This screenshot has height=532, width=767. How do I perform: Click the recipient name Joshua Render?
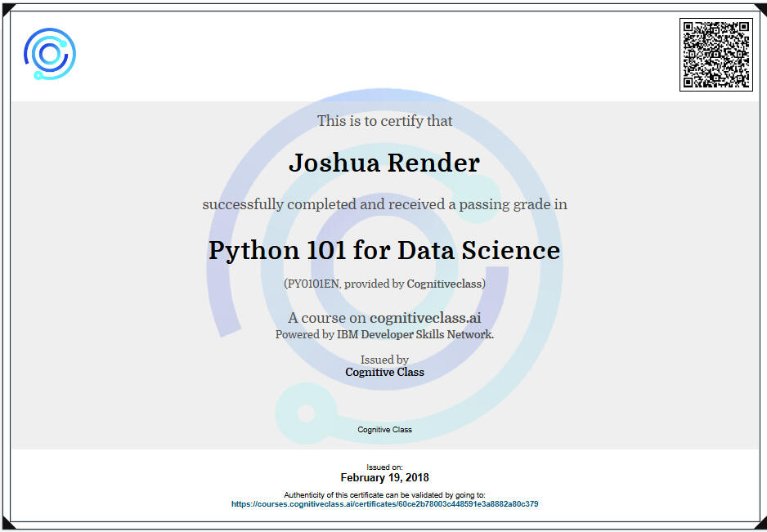click(x=384, y=163)
